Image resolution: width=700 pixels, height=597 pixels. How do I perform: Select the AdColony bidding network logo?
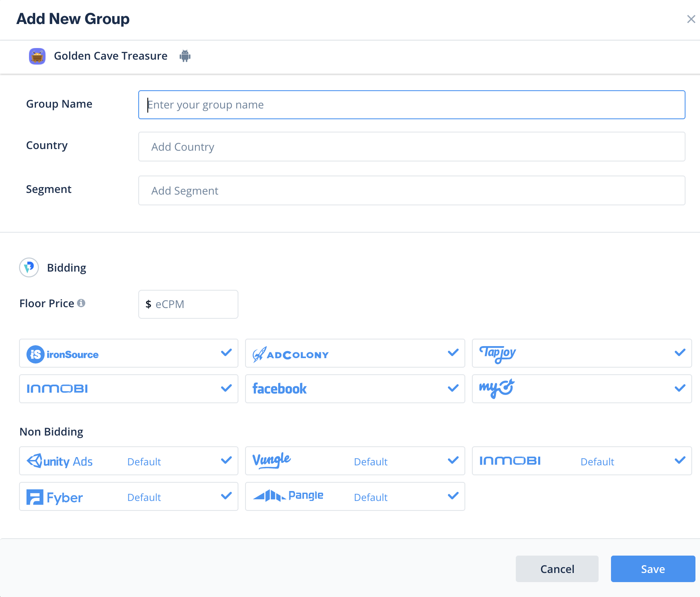tap(291, 354)
